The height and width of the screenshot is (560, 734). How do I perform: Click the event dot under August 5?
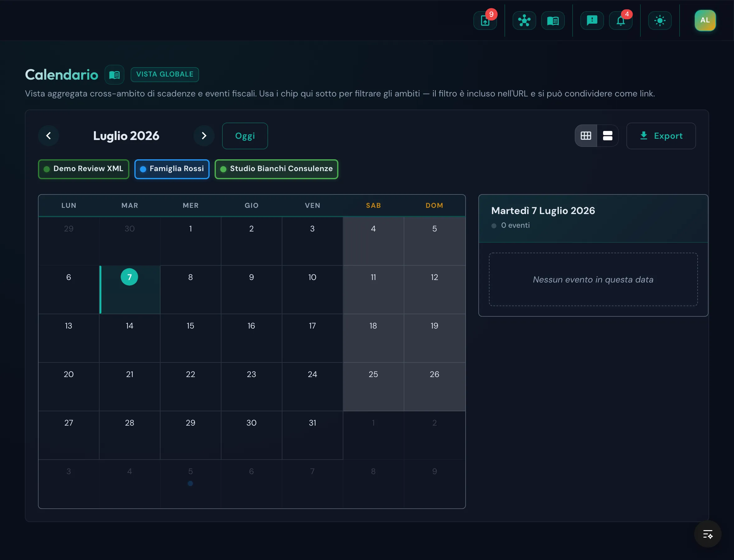pos(190,483)
